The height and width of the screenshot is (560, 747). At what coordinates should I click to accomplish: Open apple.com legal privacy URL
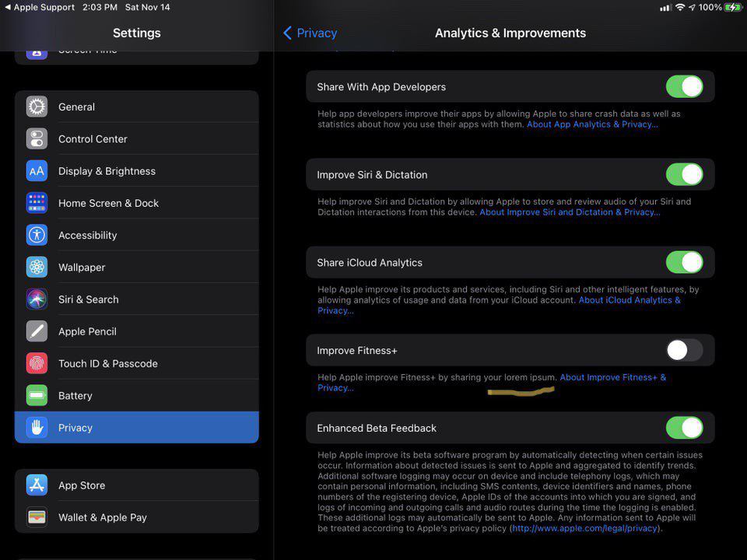coord(584,528)
